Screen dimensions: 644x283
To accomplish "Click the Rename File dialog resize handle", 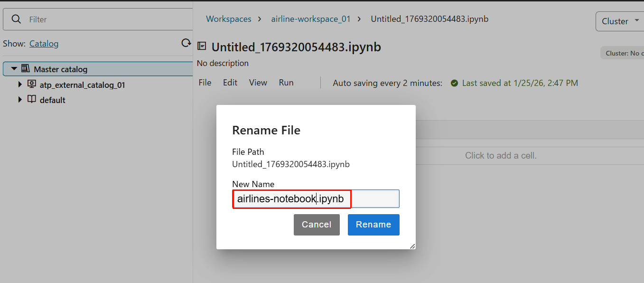I will coord(412,246).
